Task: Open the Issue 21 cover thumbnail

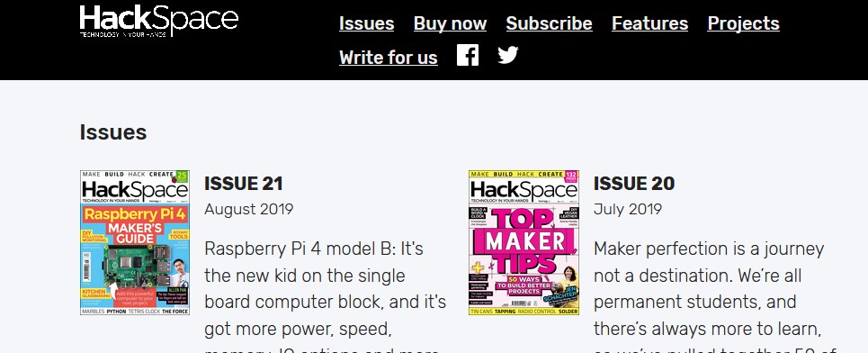Action: click(x=135, y=243)
